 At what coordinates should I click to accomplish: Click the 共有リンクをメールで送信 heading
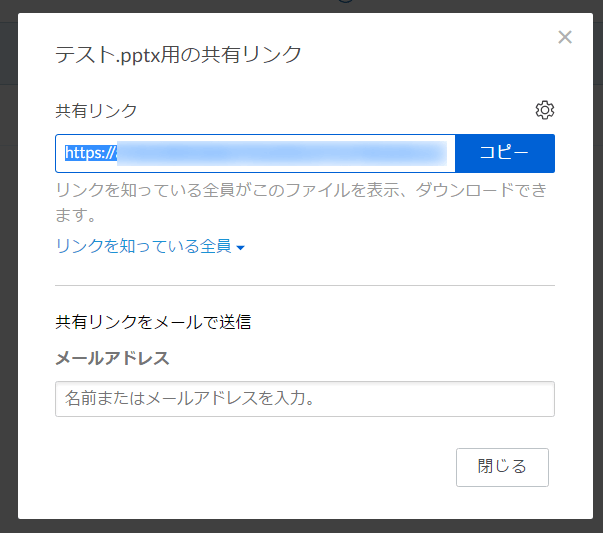153,322
